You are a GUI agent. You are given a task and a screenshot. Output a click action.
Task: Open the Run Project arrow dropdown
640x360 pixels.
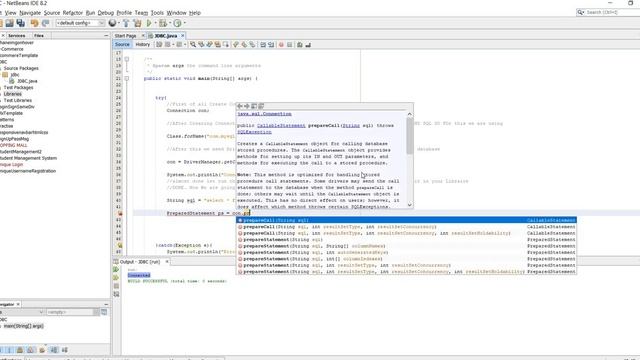point(155,23)
